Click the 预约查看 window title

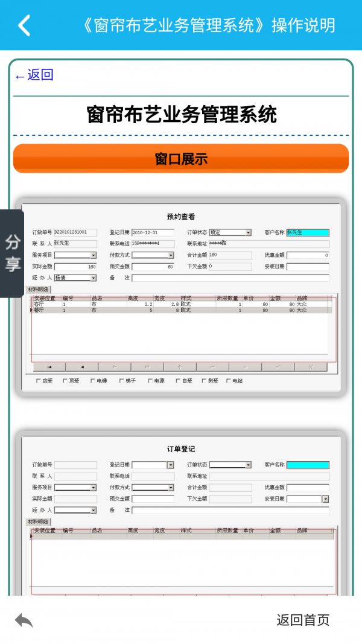[x=181, y=217]
